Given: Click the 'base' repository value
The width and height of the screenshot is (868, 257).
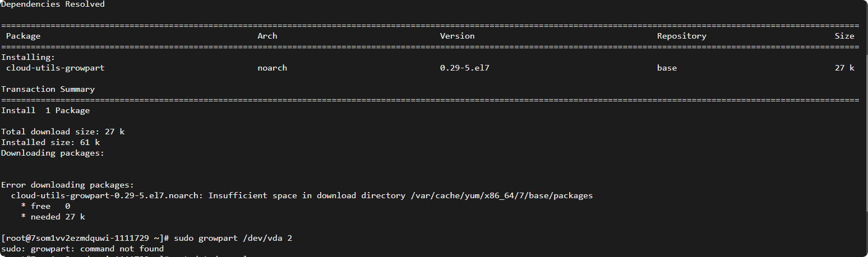Looking at the screenshot, I should (667, 68).
